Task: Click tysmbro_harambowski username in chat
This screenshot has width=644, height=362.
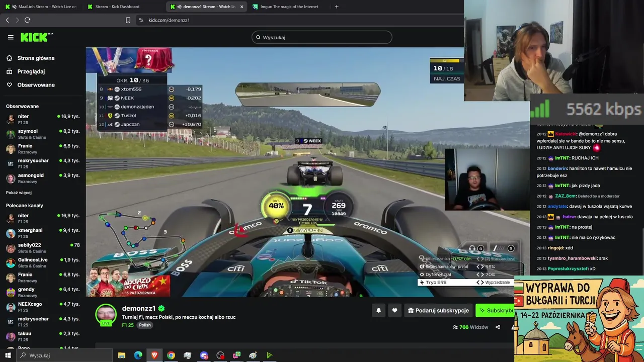Action: pos(572,258)
